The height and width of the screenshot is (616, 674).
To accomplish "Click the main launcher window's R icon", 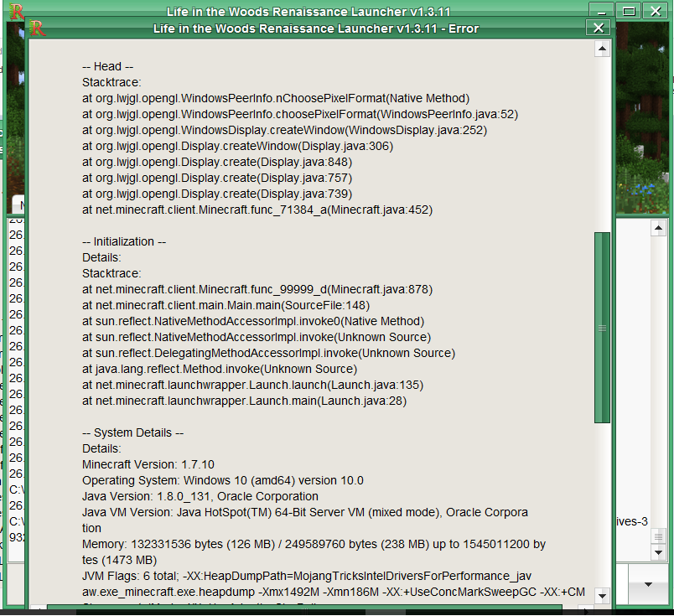I will pyautogui.click(x=16, y=11).
